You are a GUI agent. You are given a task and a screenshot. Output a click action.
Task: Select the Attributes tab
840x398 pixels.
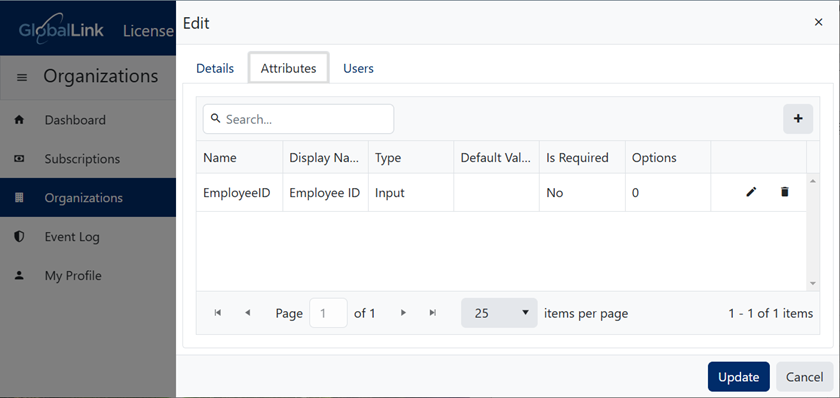[288, 68]
